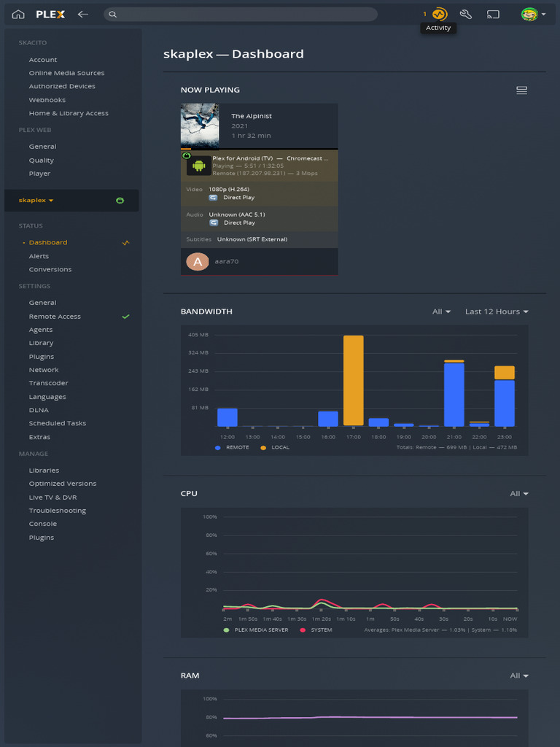Focus the top search field
This screenshot has height=747, width=560.
tap(241, 15)
